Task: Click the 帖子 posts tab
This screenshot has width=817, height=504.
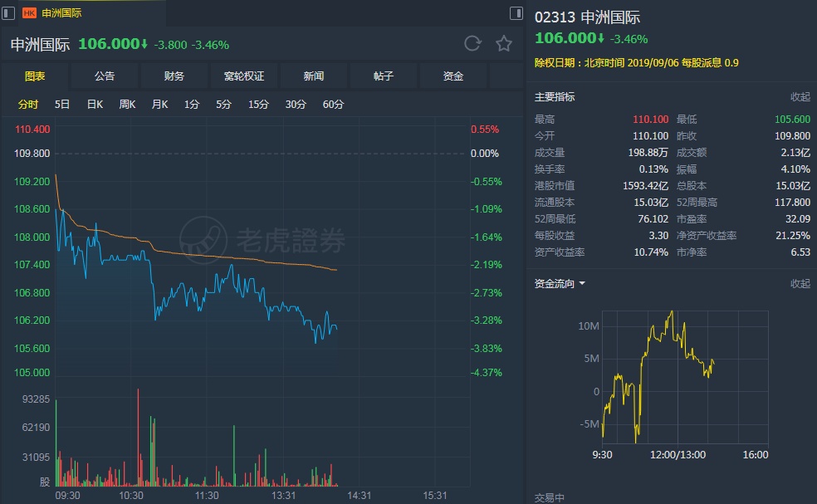Action: coord(384,76)
